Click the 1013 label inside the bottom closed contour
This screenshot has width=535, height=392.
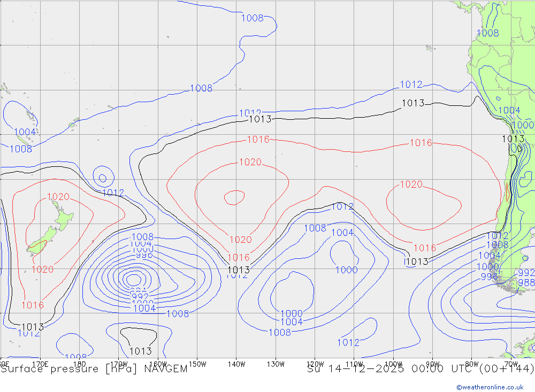coord(141,351)
